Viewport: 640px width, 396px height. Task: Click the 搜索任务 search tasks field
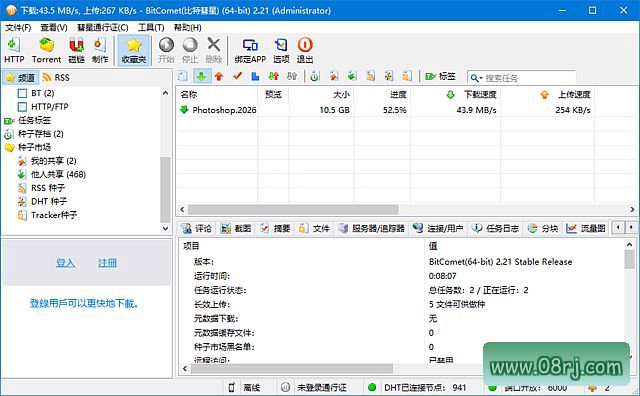529,78
